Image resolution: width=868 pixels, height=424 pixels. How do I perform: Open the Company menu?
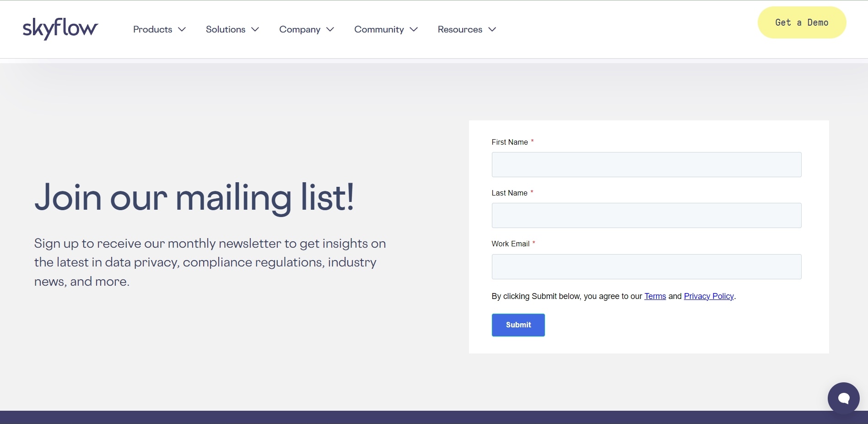[x=307, y=29]
